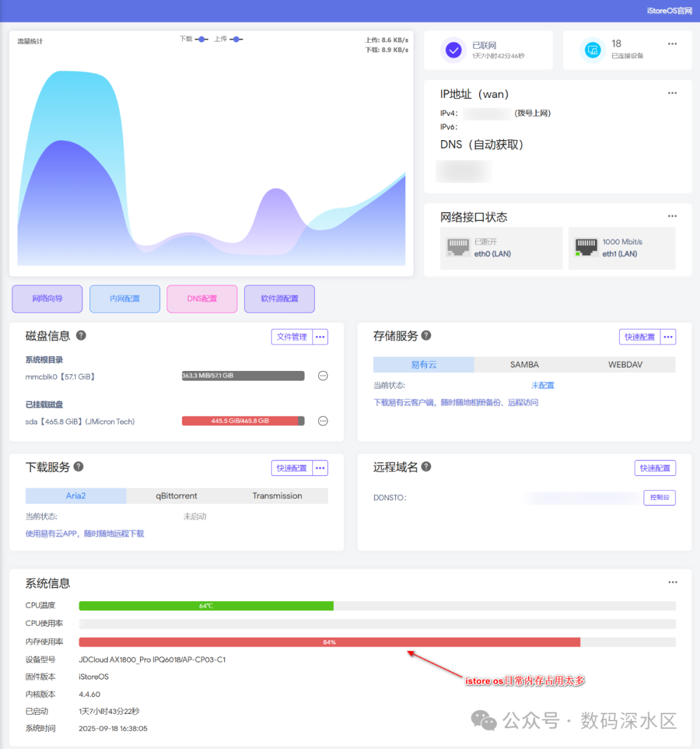Open the DNS配置 button

click(202, 299)
